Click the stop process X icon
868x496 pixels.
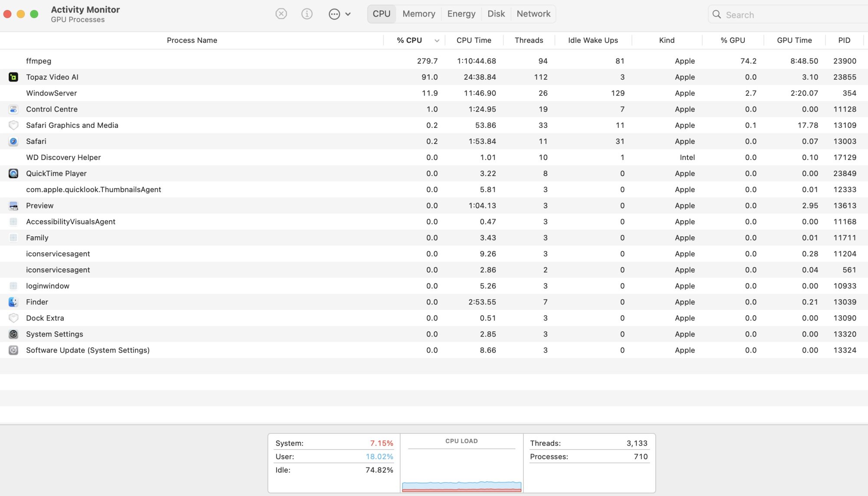click(x=281, y=14)
